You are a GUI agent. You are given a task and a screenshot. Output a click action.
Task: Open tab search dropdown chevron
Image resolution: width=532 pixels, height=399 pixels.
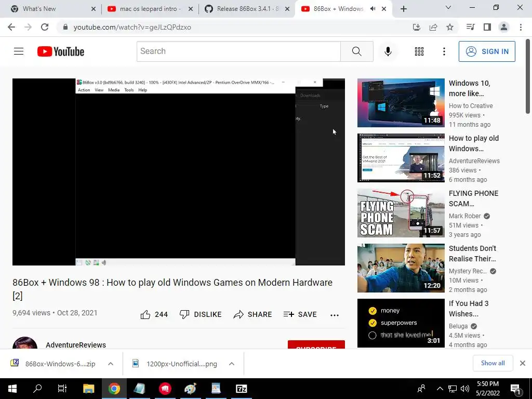click(x=448, y=7)
